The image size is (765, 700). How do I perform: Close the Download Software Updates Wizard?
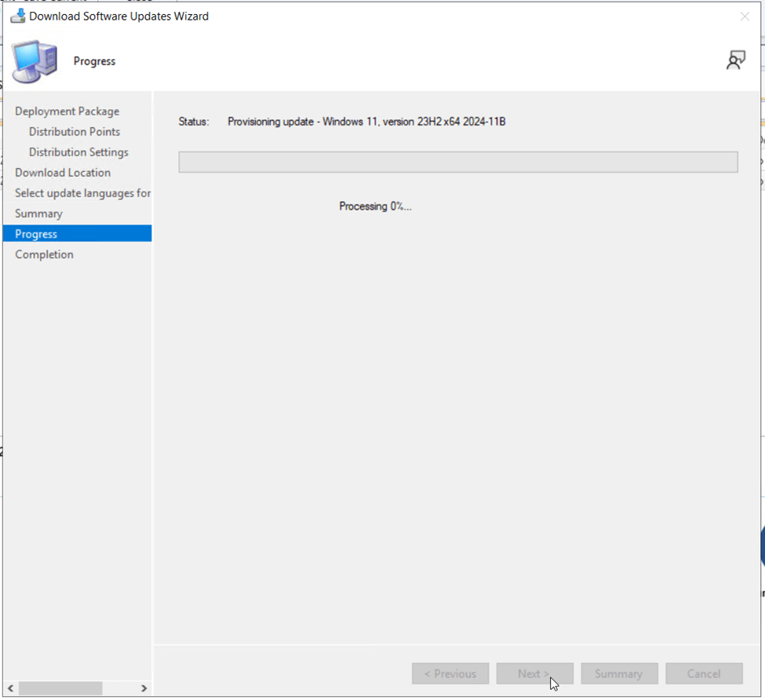(745, 16)
